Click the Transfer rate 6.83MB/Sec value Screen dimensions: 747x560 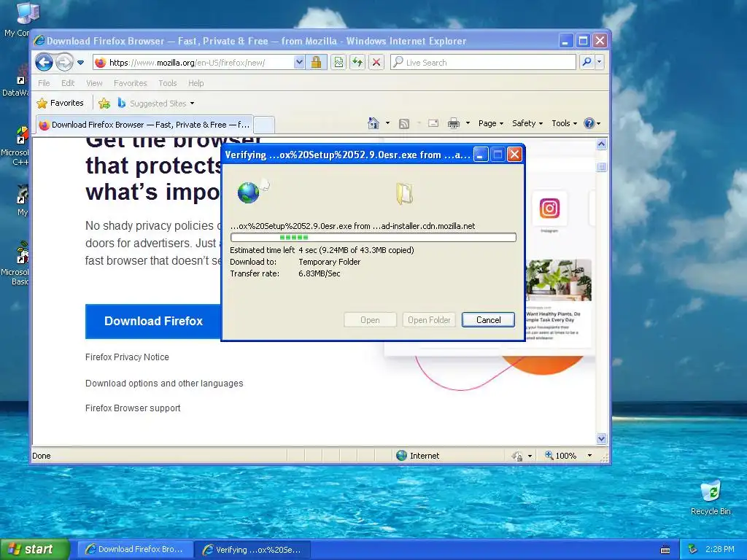[x=320, y=273]
